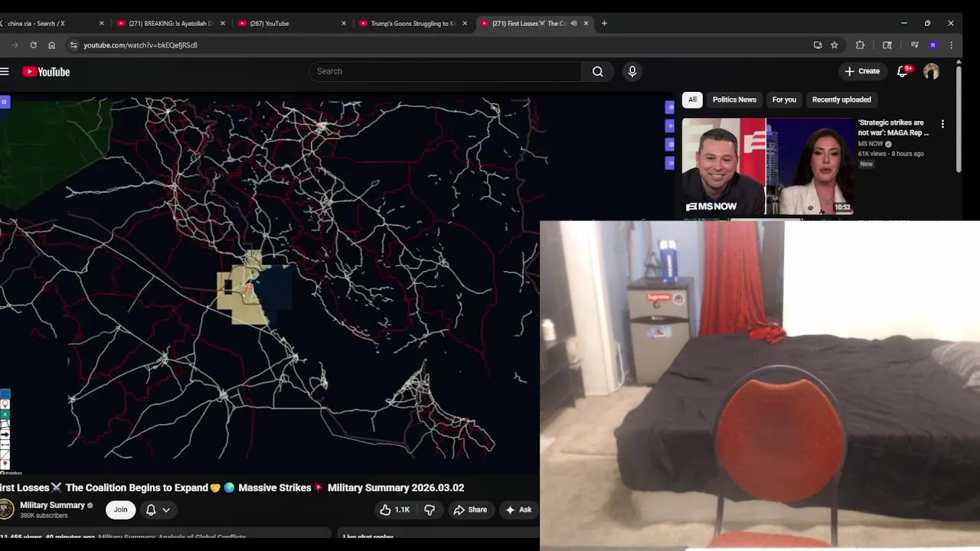
Task: Open the YouTube account avatar menu
Action: [x=931, y=71]
